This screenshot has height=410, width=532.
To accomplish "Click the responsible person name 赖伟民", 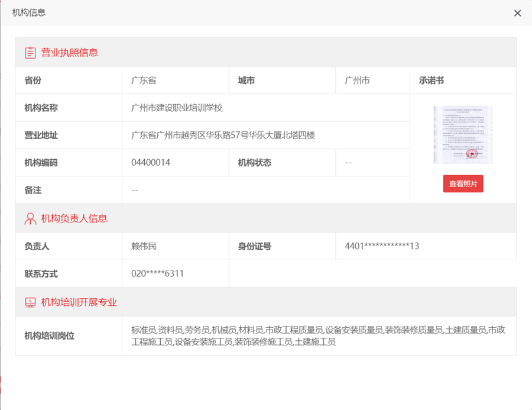I will pyautogui.click(x=144, y=246).
